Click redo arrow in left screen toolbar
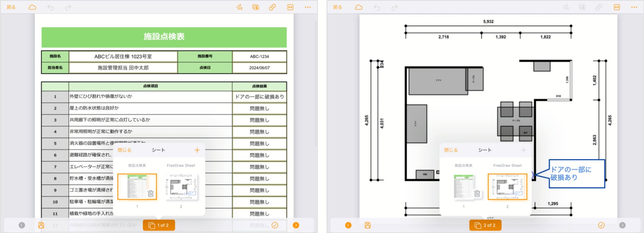Image resolution: width=644 pixels, height=233 pixels. pos(68,7)
